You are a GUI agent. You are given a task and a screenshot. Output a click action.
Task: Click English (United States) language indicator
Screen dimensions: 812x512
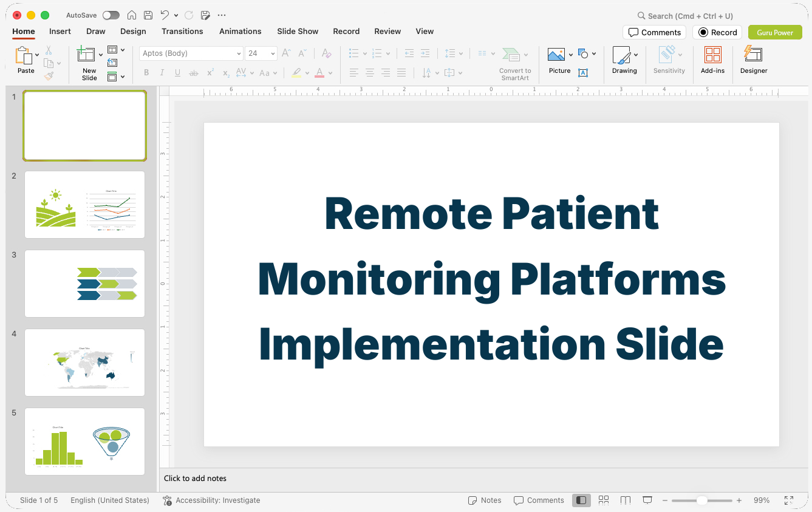pyautogui.click(x=110, y=500)
